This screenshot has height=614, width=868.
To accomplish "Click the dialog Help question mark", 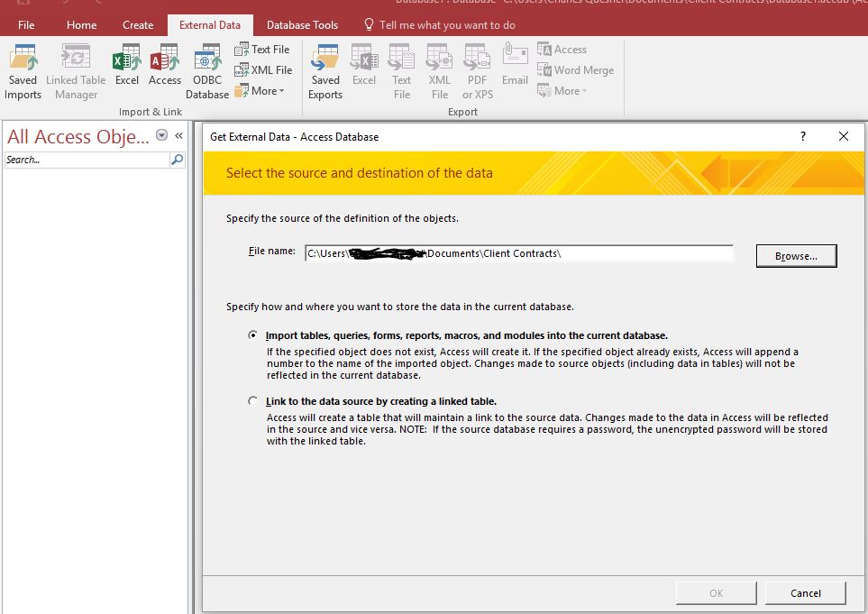I will click(x=803, y=136).
